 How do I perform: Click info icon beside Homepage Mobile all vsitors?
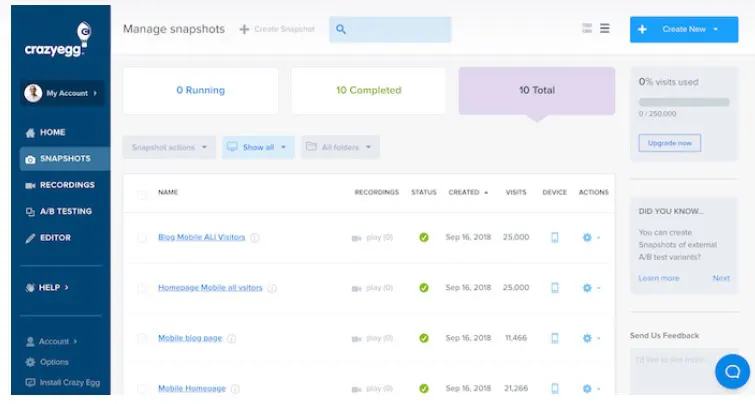272,288
